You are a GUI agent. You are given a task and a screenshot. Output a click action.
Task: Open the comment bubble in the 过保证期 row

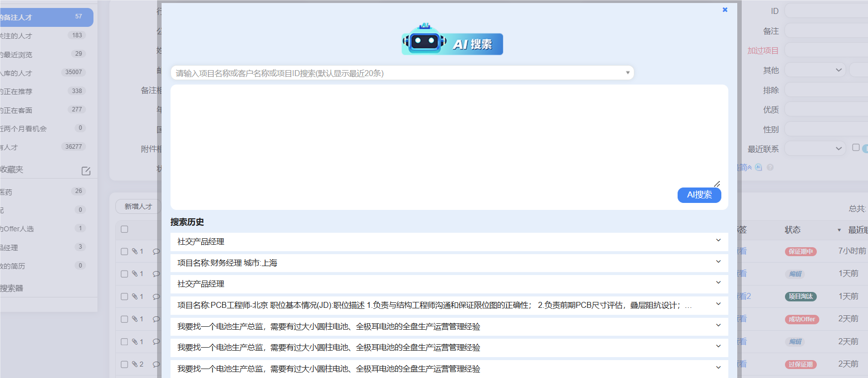tap(156, 364)
